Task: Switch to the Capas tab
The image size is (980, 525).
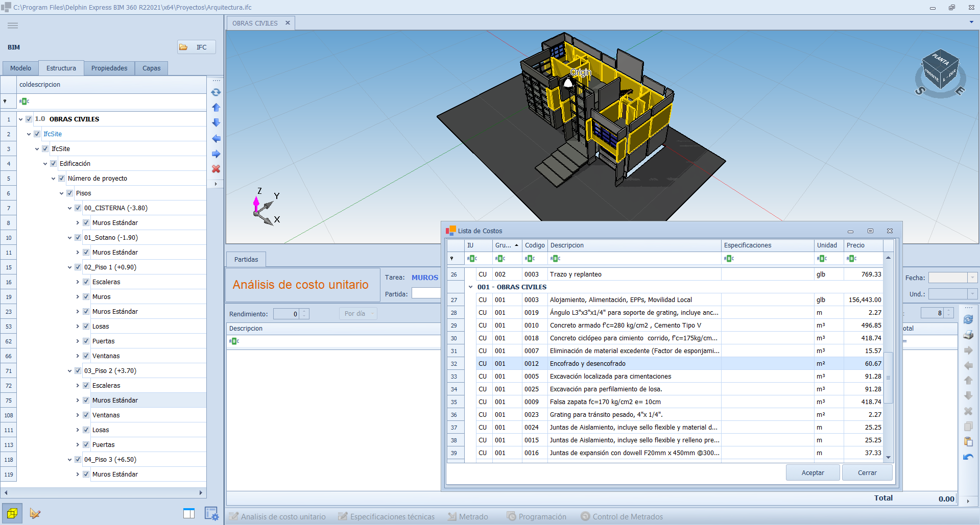Action: point(151,68)
